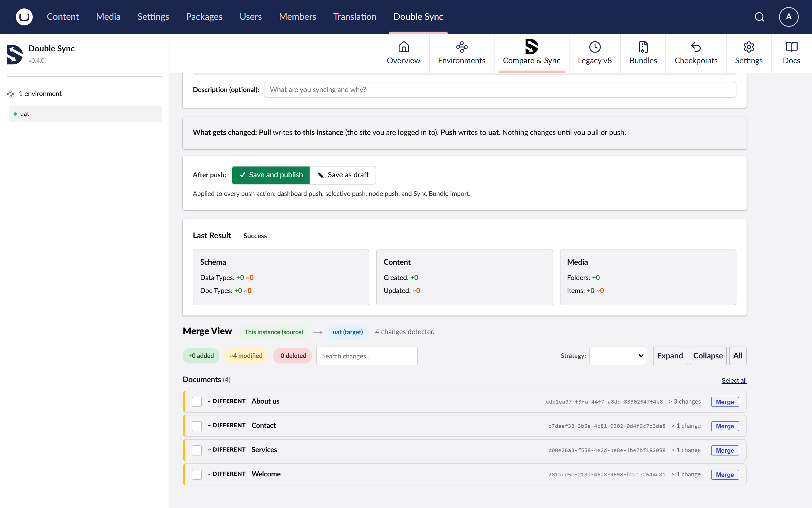The image size is (812, 508).
Task: Open the Docs book icon tab
Action: tap(791, 47)
